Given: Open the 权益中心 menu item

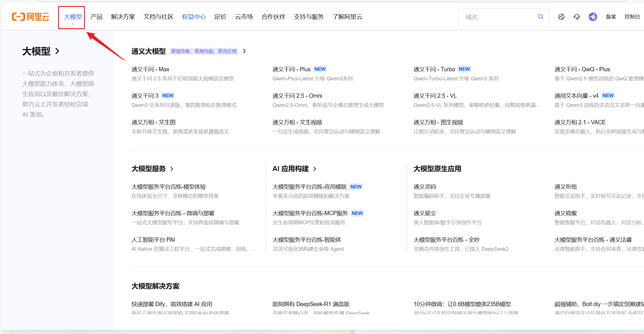Looking at the screenshot, I should [x=194, y=17].
